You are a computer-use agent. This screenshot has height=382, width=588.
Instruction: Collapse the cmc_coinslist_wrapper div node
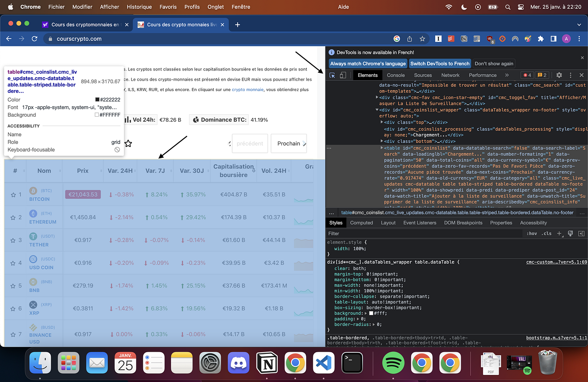point(377,110)
